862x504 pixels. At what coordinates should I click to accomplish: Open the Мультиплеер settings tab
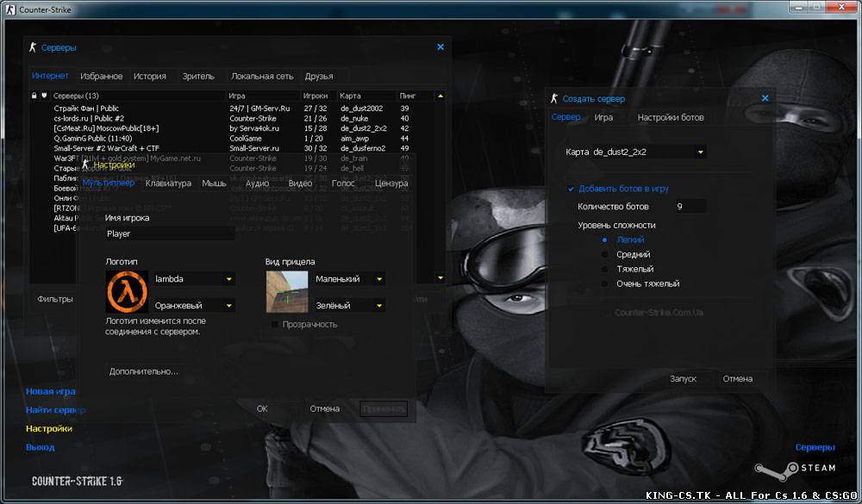[109, 183]
